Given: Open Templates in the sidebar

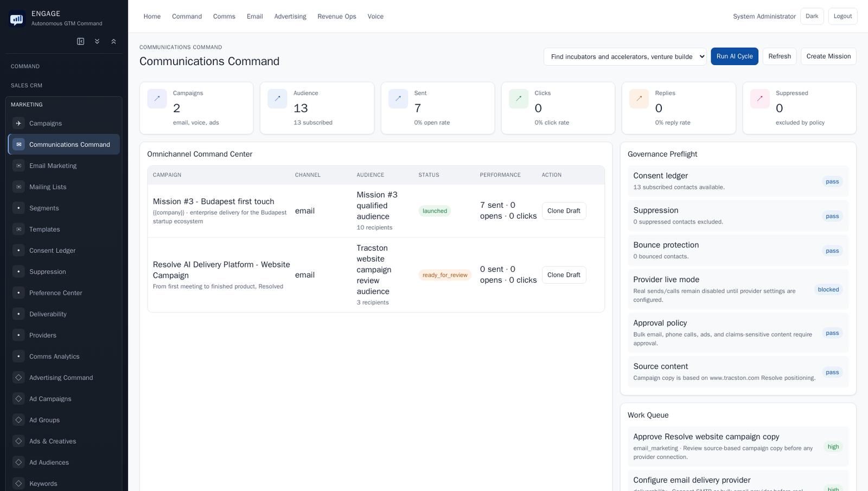Looking at the screenshot, I should 64,229.
